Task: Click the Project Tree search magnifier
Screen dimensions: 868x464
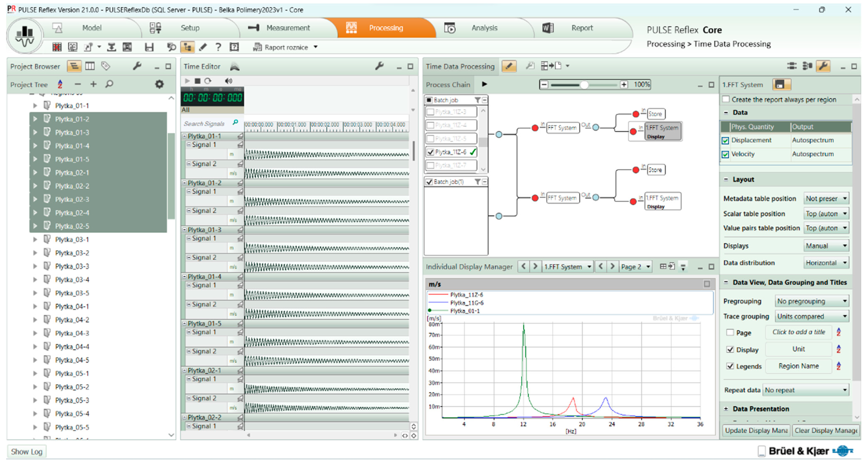Action: pos(109,84)
